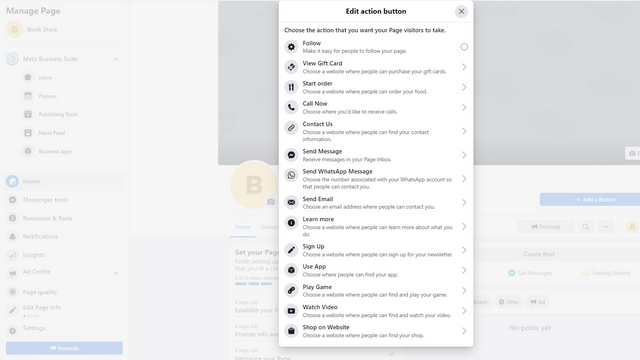The image size is (640, 360).
Task: Click the Offer post option
Action: pos(509,302)
